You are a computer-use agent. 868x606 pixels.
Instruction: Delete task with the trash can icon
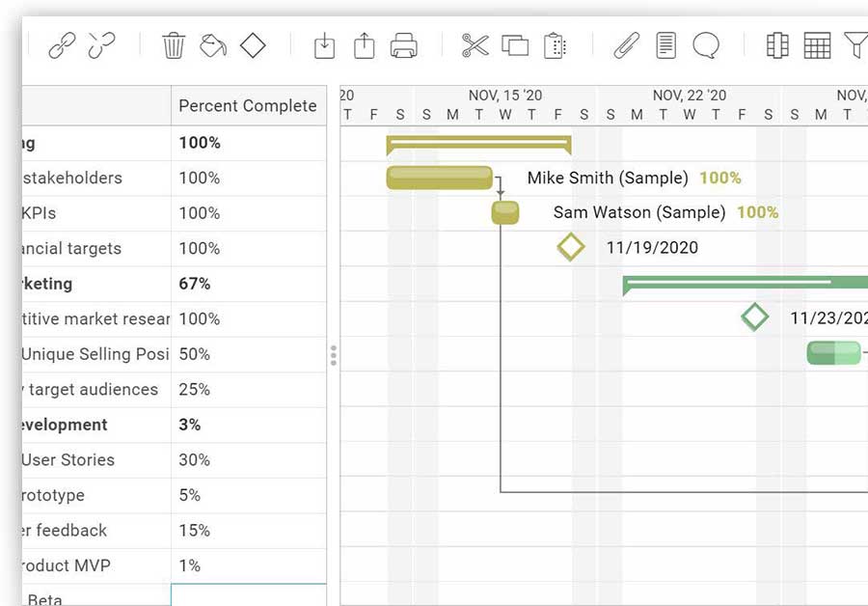(174, 45)
